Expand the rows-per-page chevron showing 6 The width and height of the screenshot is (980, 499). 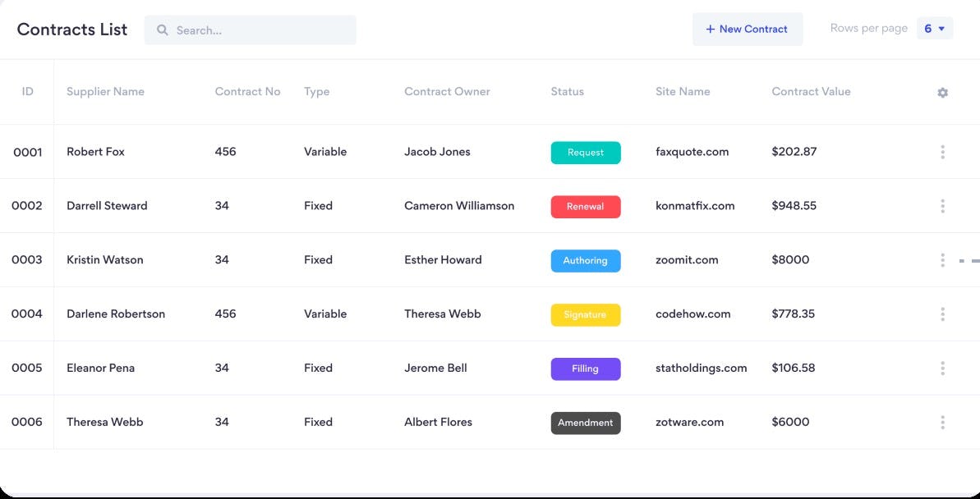click(942, 27)
